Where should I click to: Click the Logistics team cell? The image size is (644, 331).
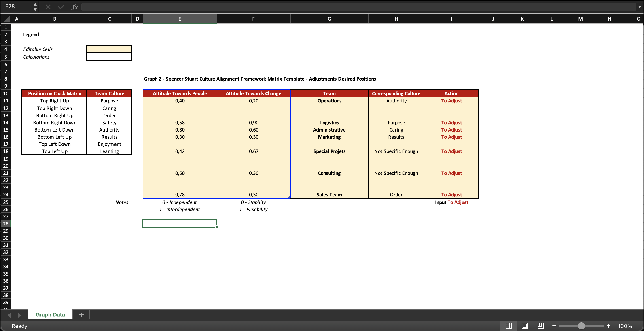(329, 123)
